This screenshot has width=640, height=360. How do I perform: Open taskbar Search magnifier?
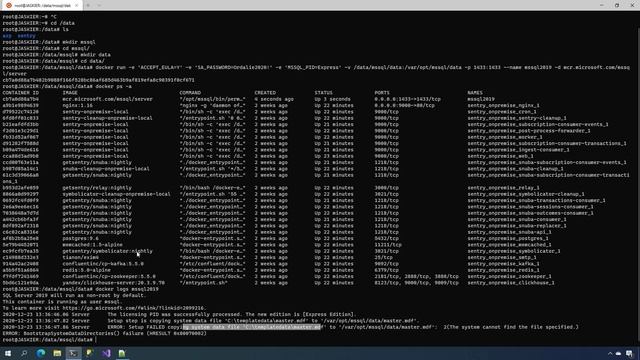(24, 353)
